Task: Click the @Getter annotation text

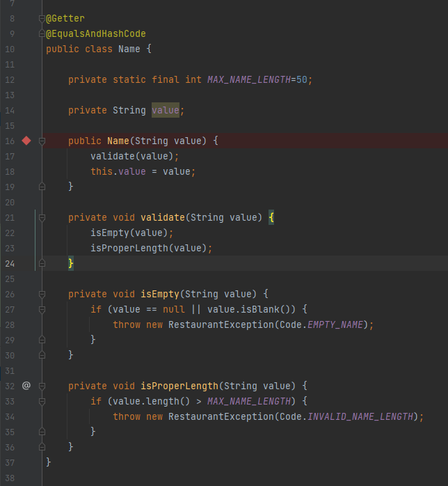Action: click(65, 19)
